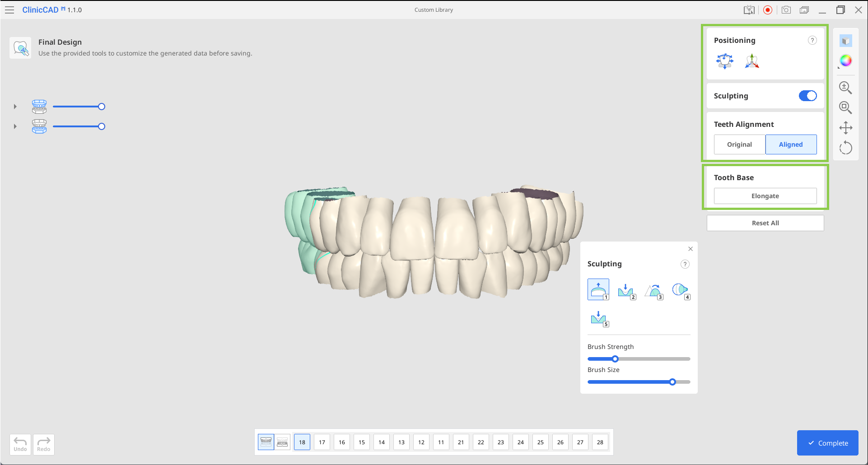The height and width of the screenshot is (465, 868).
Task: Select tooth 27
Action: 580,442
